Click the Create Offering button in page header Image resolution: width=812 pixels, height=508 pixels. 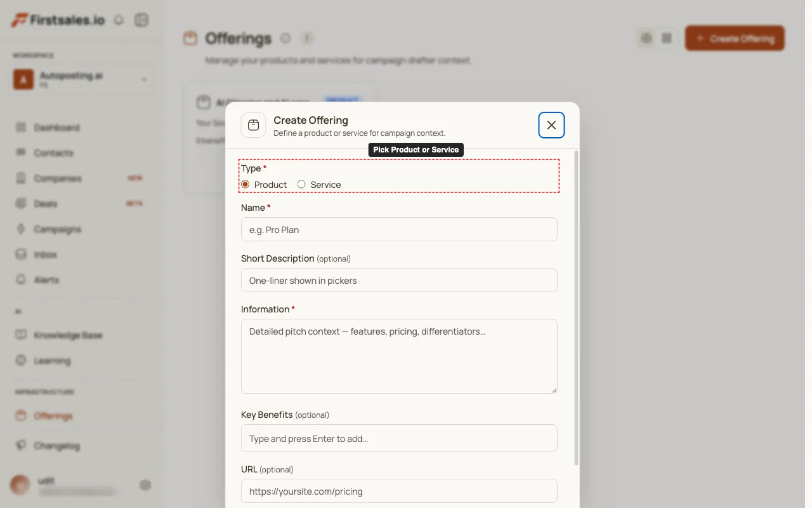pos(735,38)
